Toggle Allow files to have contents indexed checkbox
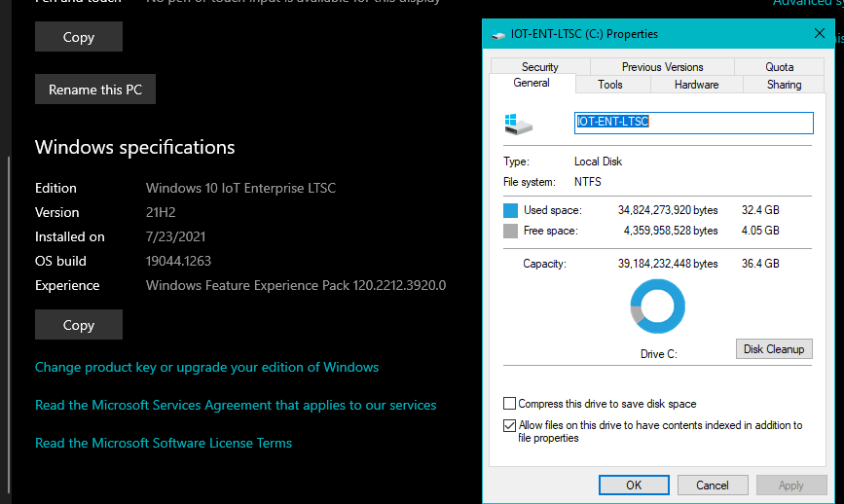The height and width of the screenshot is (504, 844). 509,425
